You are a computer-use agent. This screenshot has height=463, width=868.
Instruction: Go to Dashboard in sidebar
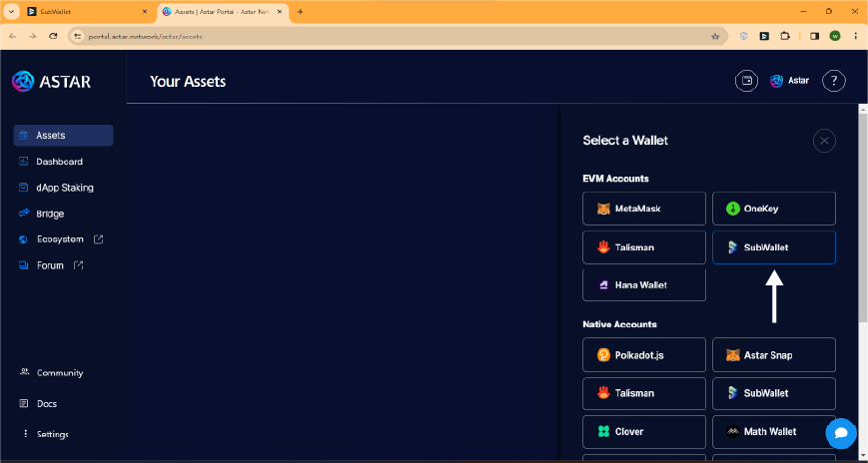coord(59,162)
